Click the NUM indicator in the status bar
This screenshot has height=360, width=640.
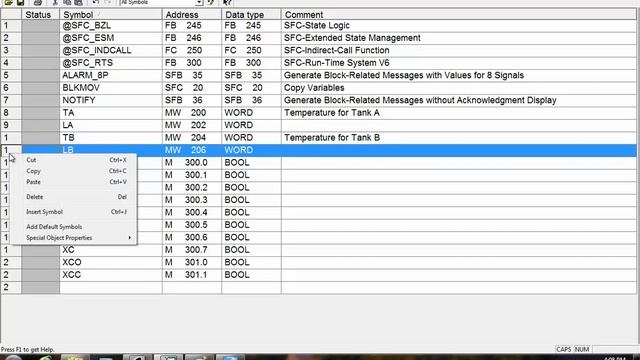(x=582, y=349)
